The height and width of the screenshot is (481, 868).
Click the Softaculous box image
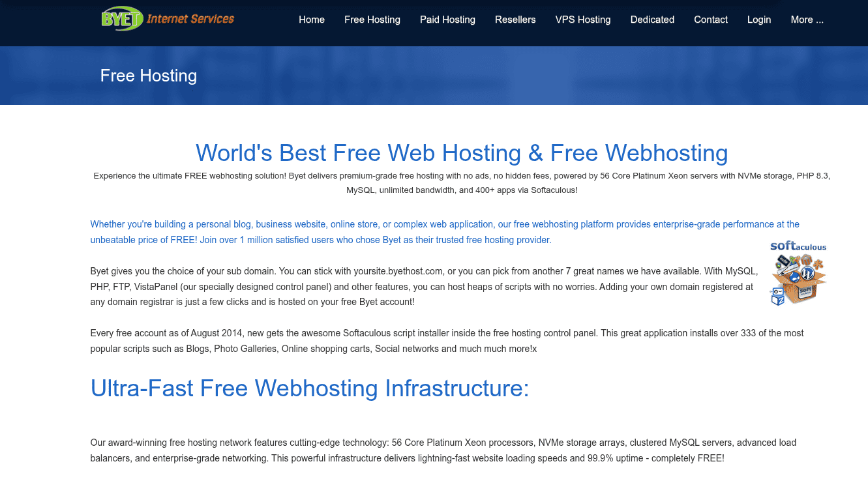(x=798, y=280)
